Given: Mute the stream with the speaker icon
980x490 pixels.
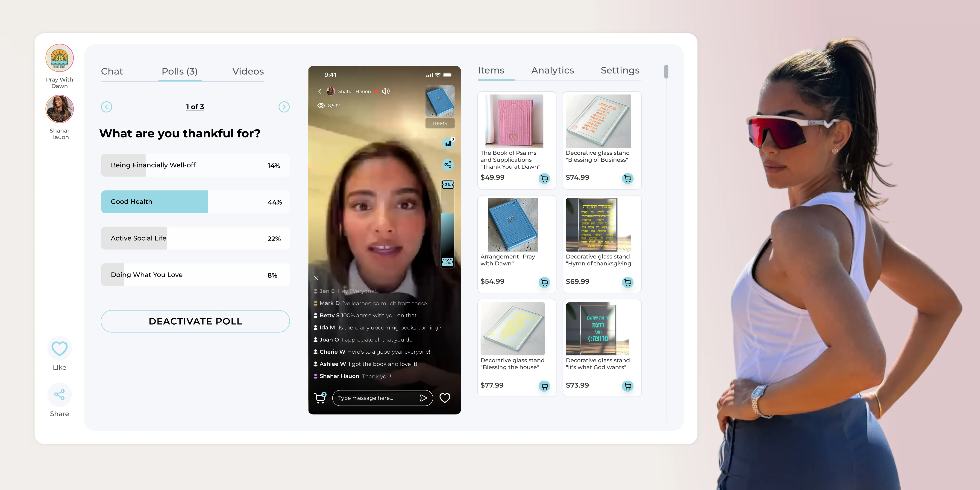Looking at the screenshot, I should pyautogui.click(x=386, y=91).
